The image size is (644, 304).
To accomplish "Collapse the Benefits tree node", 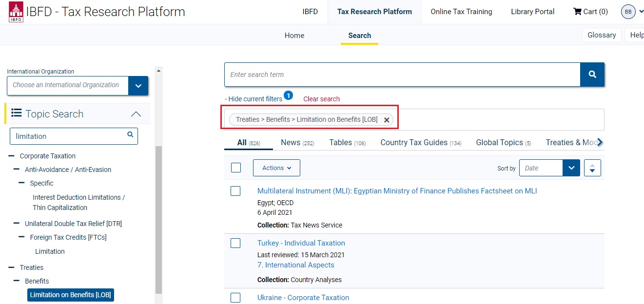I will (x=17, y=281).
